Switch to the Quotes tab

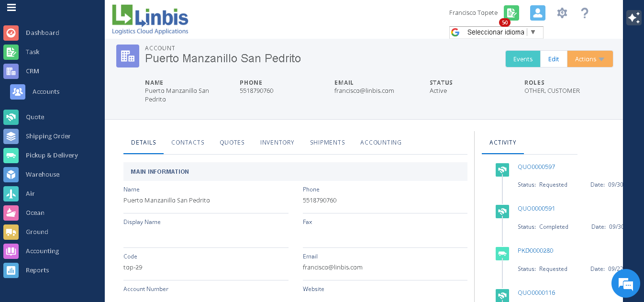point(232,143)
